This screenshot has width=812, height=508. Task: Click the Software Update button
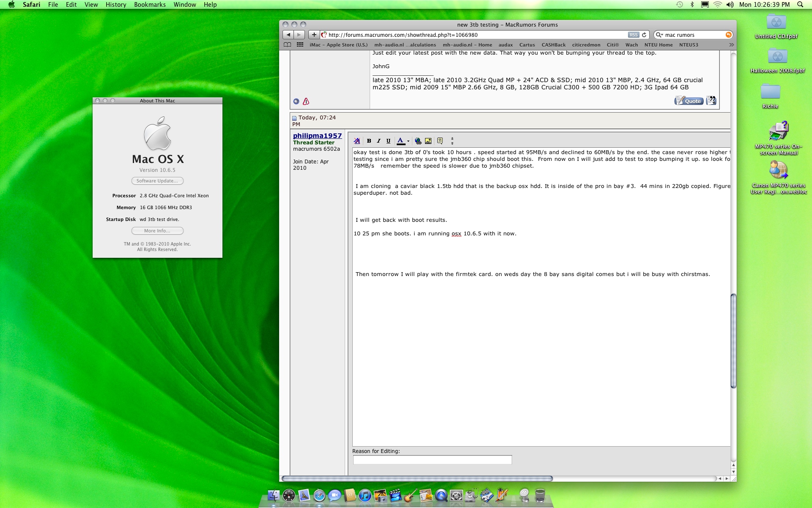click(x=157, y=181)
